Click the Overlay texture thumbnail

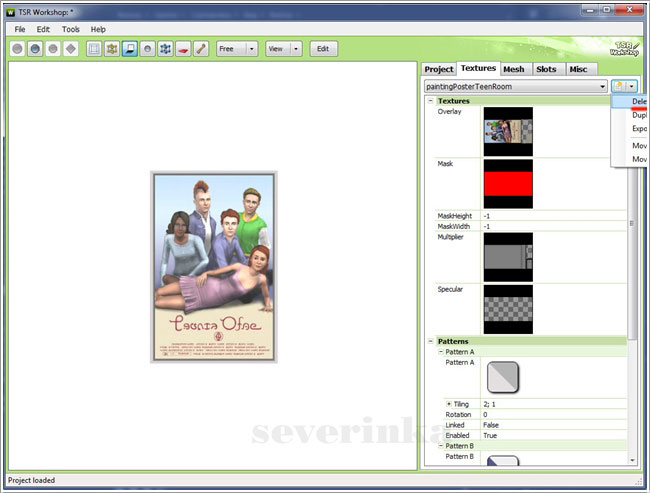[508, 131]
